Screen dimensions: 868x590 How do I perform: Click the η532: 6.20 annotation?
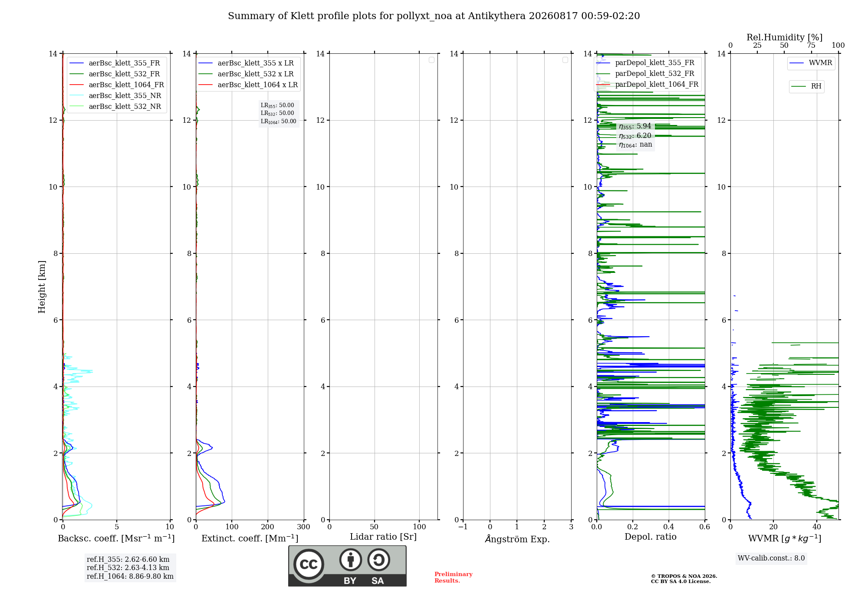(x=635, y=136)
